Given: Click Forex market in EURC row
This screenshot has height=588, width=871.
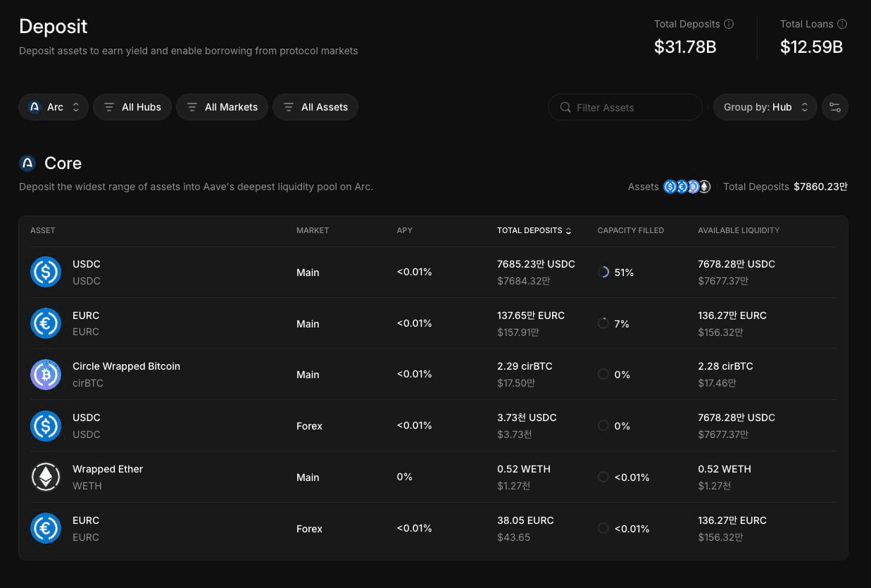Looking at the screenshot, I should (309, 528).
